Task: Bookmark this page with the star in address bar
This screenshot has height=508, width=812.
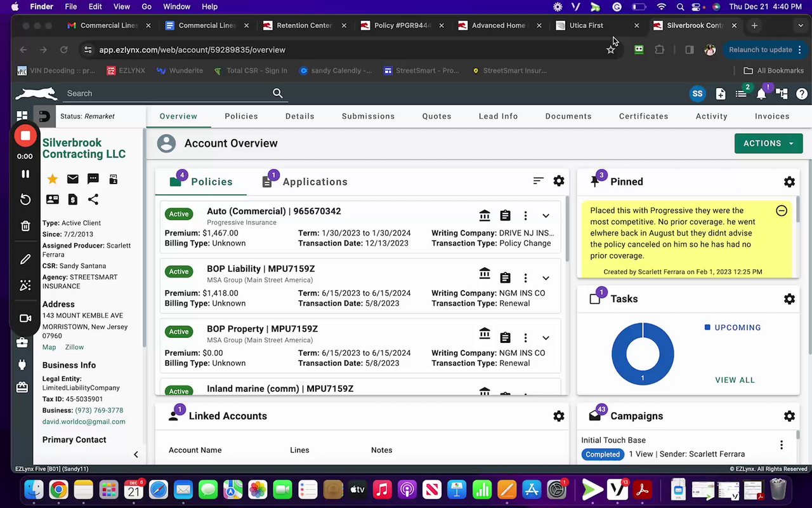Action: tap(611, 50)
